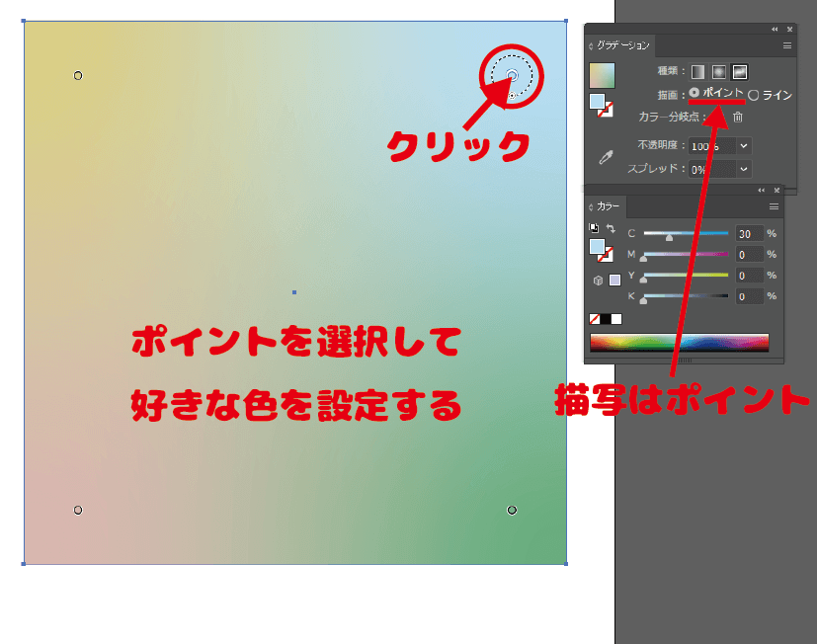Click the M percentage value field
The image size is (817, 644).
pyautogui.click(x=749, y=255)
